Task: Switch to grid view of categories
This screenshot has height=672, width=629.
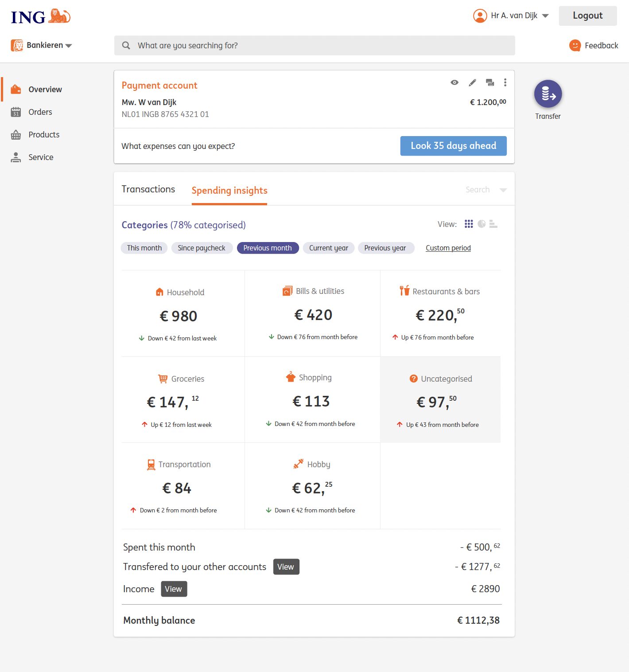Action: pyautogui.click(x=469, y=224)
